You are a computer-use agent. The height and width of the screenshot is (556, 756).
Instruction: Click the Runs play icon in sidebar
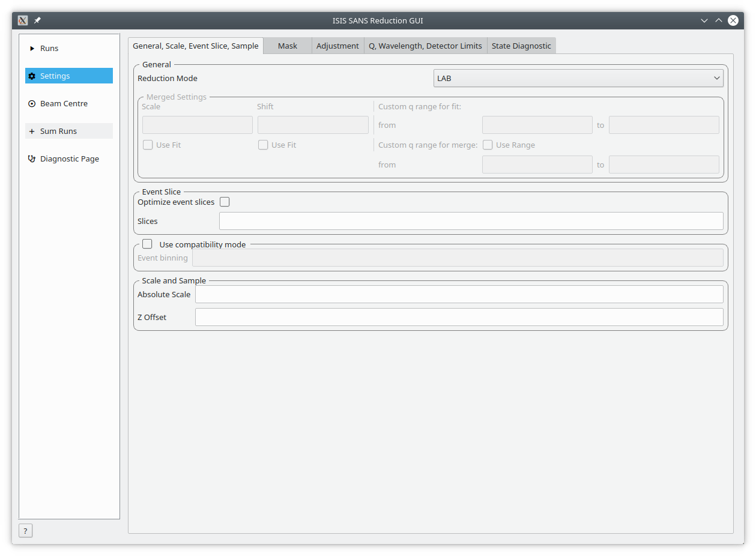pyautogui.click(x=32, y=49)
